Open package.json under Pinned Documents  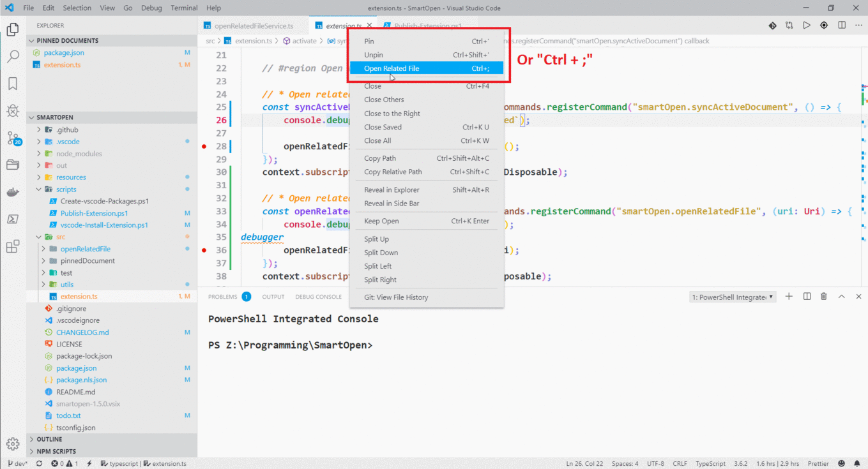[x=112, y=53]
